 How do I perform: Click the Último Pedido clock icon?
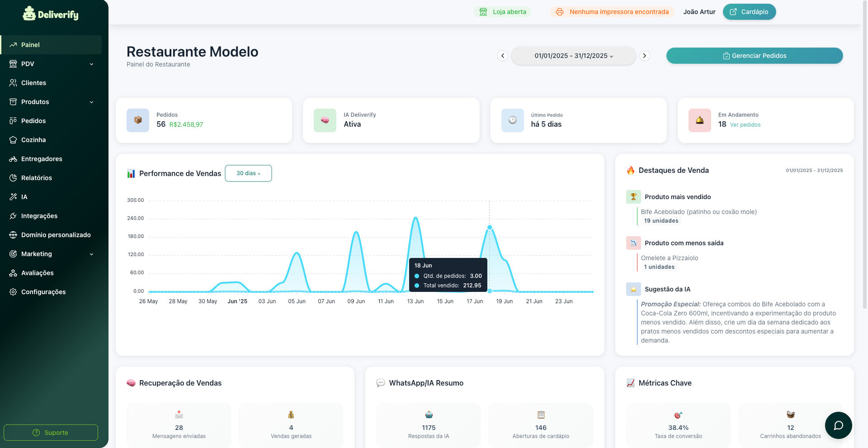click(512, 120)
